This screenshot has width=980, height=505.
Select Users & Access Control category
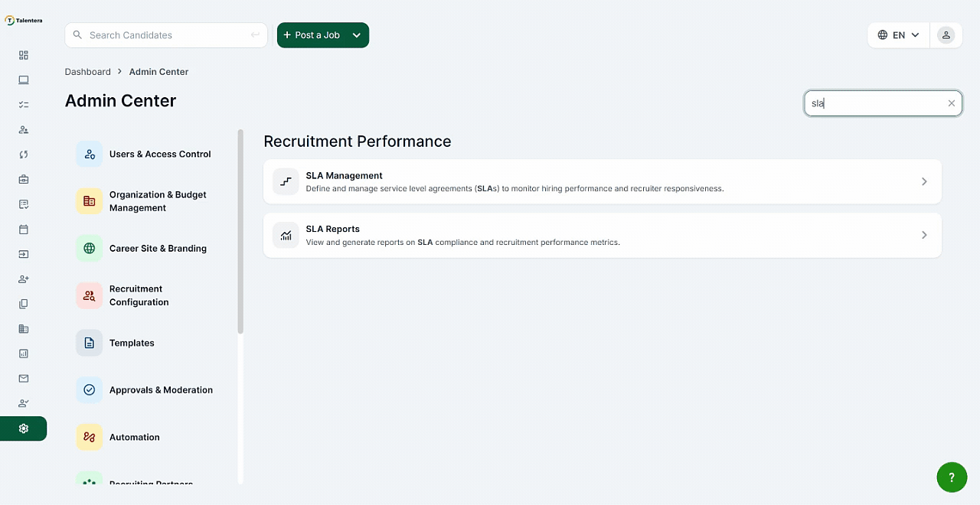(x=159, y=154)
